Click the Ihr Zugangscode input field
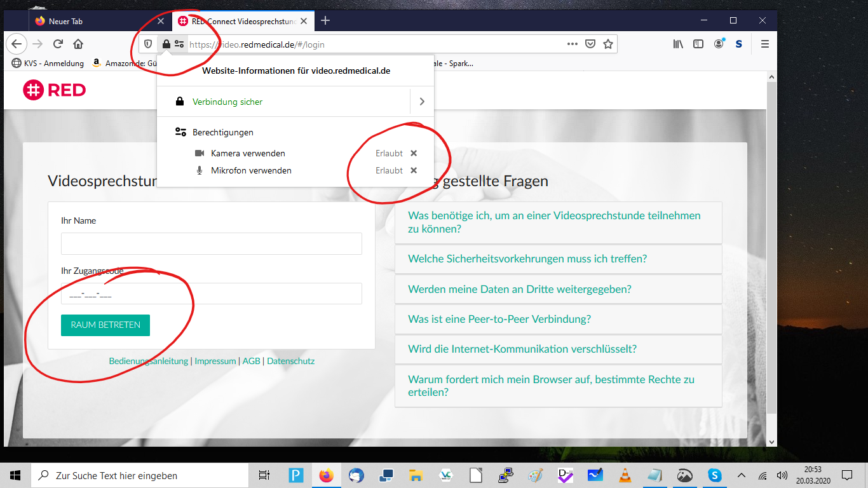This screenshot has width=868, height=488. tap(212, 294)
